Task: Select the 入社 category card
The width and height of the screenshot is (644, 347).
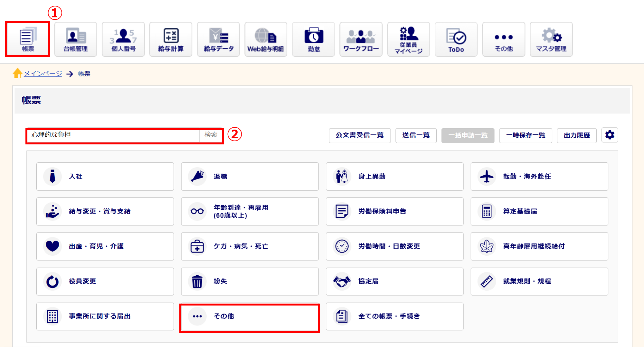Action: tap(105, 177)
